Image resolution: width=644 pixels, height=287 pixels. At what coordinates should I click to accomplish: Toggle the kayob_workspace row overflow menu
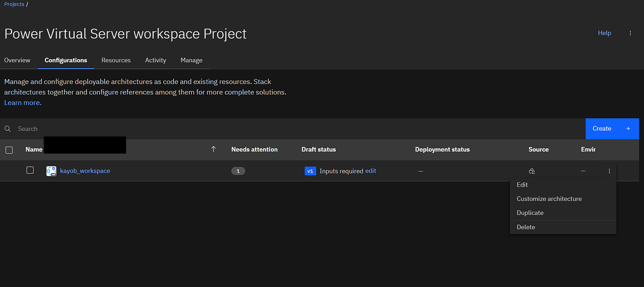coord(609,171)
